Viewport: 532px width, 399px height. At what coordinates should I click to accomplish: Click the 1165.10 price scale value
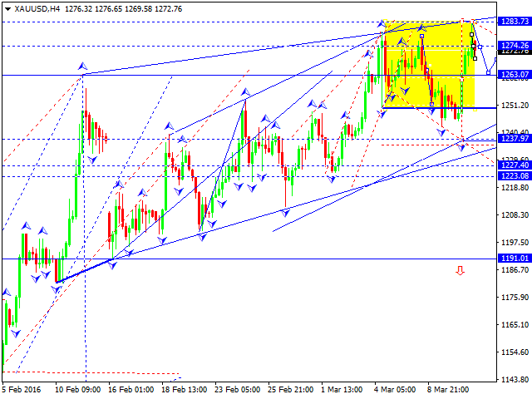515,325
